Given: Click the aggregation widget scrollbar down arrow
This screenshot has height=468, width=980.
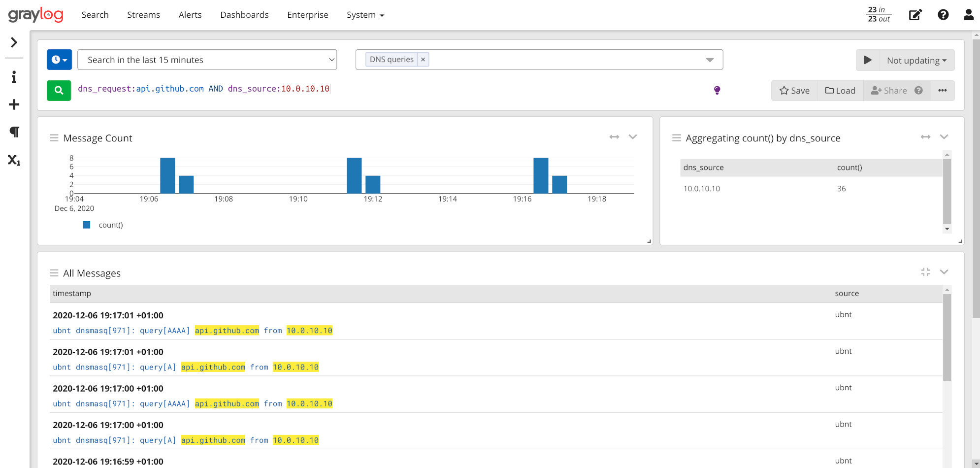Looking at the screenshot, I should [x=947, y=229].
